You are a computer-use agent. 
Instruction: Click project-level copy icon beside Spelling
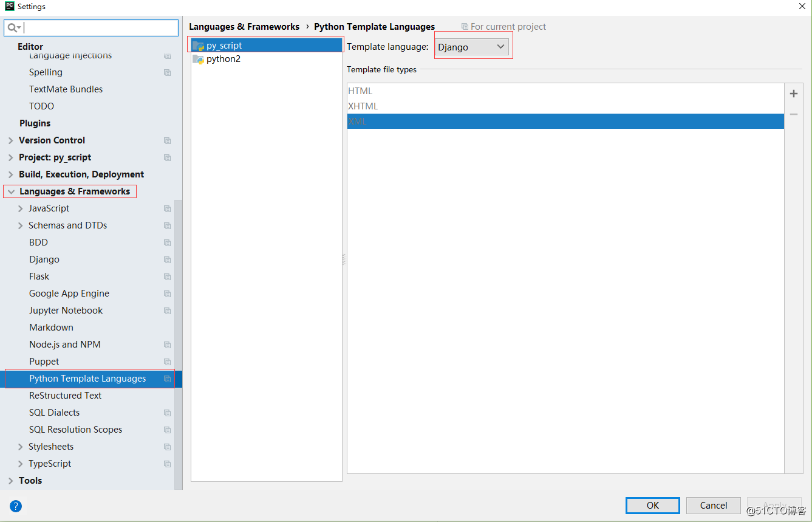point(167,72)
